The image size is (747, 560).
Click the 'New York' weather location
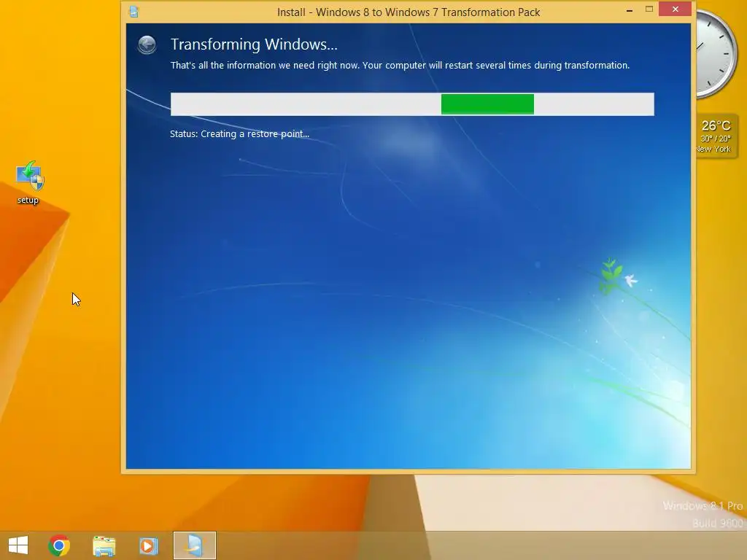click(x=713, y=149)
